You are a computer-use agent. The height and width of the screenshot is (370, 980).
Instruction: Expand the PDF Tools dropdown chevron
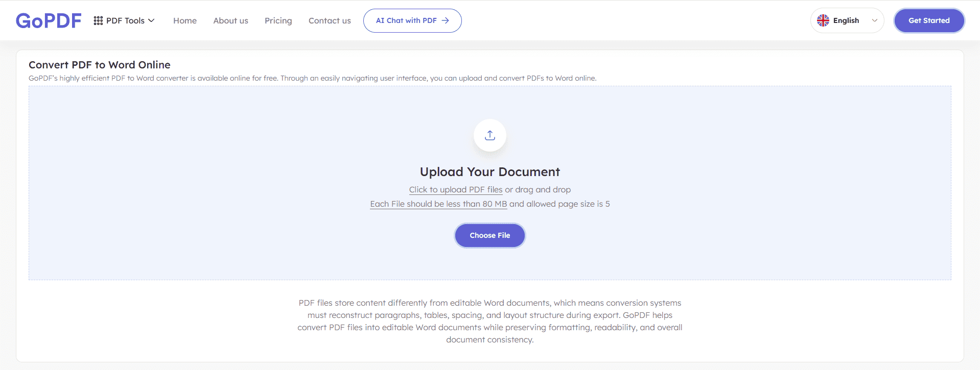pos(151,20)
